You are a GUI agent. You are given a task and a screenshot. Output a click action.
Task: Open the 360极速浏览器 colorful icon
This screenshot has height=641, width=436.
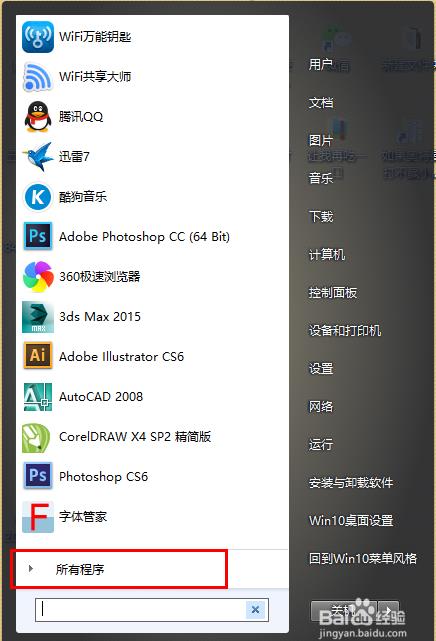tap(38, 277)
